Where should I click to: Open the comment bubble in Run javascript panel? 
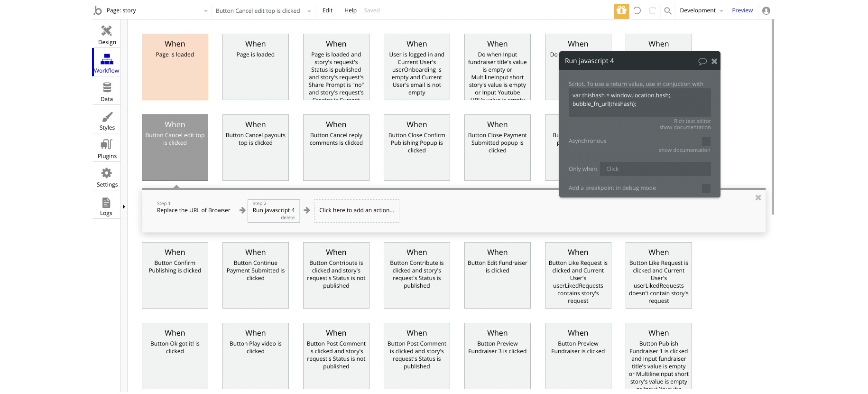[x=702, y=61]
